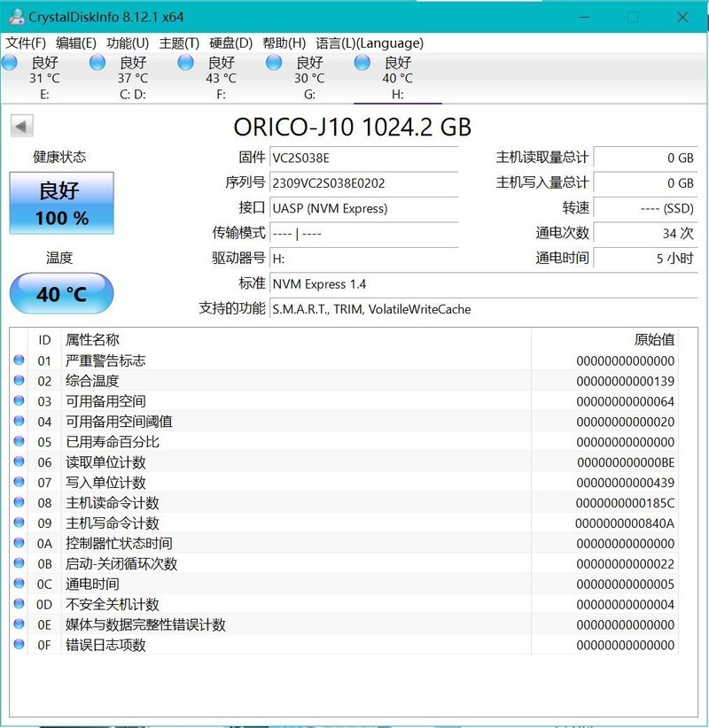Select drive E: status icon showing 31°C
This screenshot has width=709, height=728.
coord(11,61)
